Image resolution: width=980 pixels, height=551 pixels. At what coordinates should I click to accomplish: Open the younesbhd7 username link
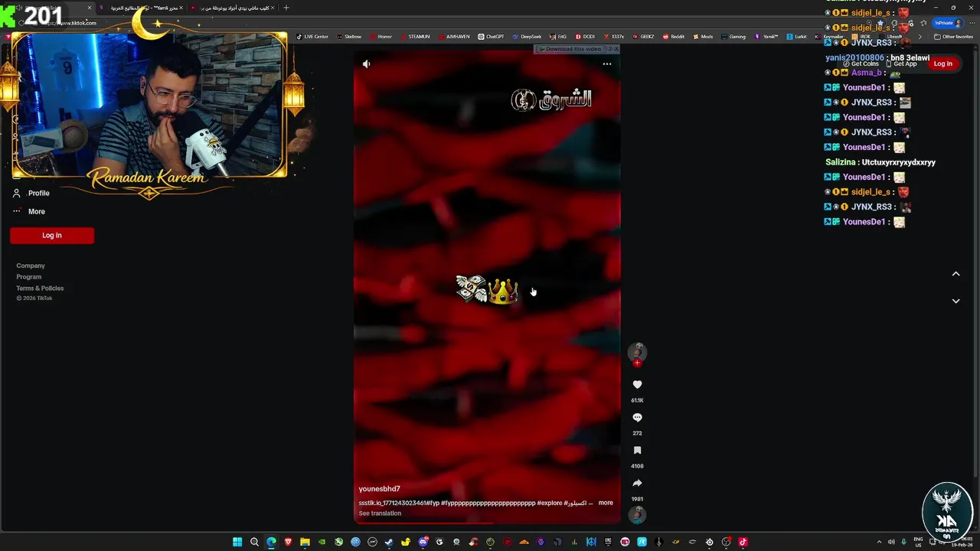[x=379, y=489]
